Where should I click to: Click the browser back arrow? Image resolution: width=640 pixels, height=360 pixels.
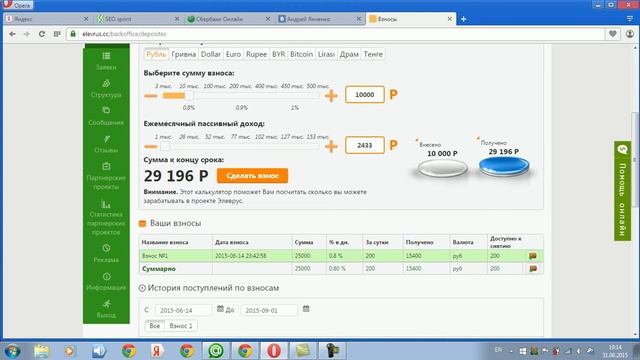tap(12, 34)
